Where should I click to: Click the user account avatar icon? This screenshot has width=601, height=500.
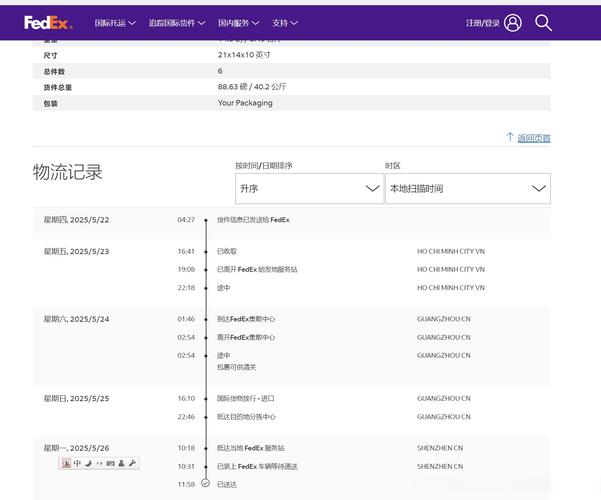[x=513, y=22]
